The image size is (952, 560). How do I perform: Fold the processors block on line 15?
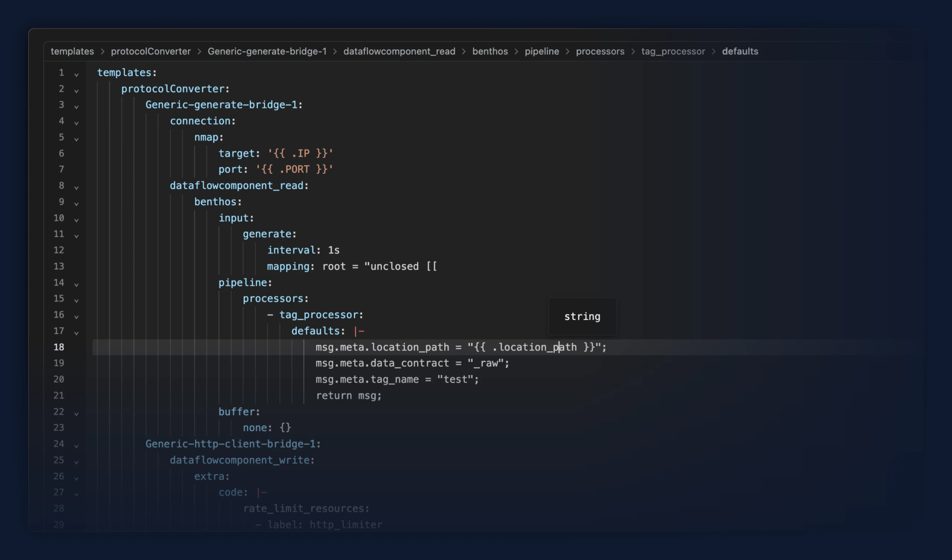click(76, 301)
